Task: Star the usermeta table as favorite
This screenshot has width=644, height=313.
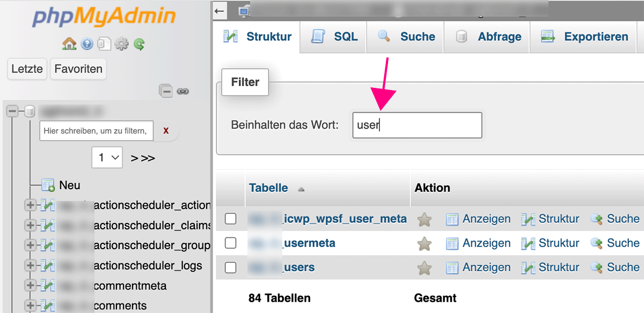Action: point(425,243)
